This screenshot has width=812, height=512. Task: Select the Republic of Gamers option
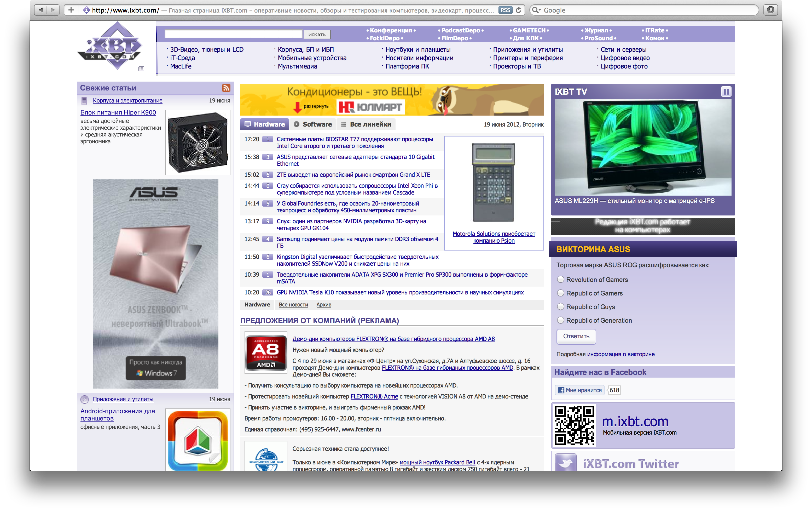tap(560, 293)
